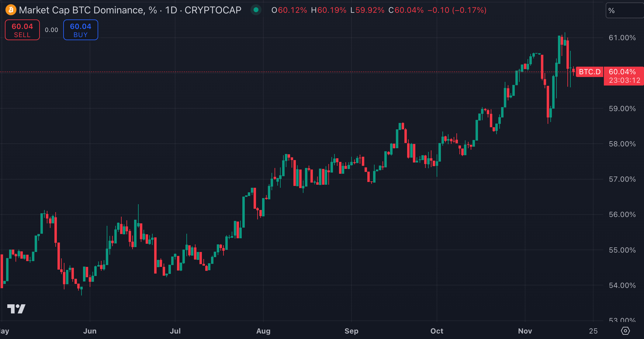Click the Oct label on time axis
Image resolution: width=644 pixels, height=339 pixels.
pyautogui.click(x=437, y=331)
